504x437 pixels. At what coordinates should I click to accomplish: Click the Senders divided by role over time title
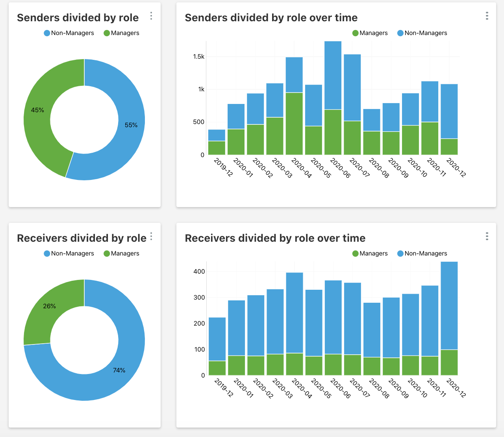271,18
